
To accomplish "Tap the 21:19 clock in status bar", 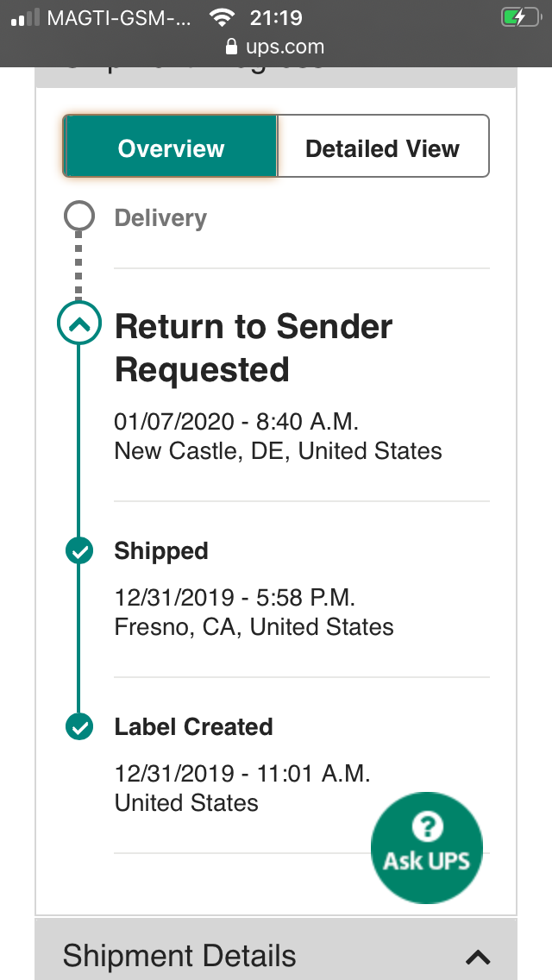I will pos(275,17).
